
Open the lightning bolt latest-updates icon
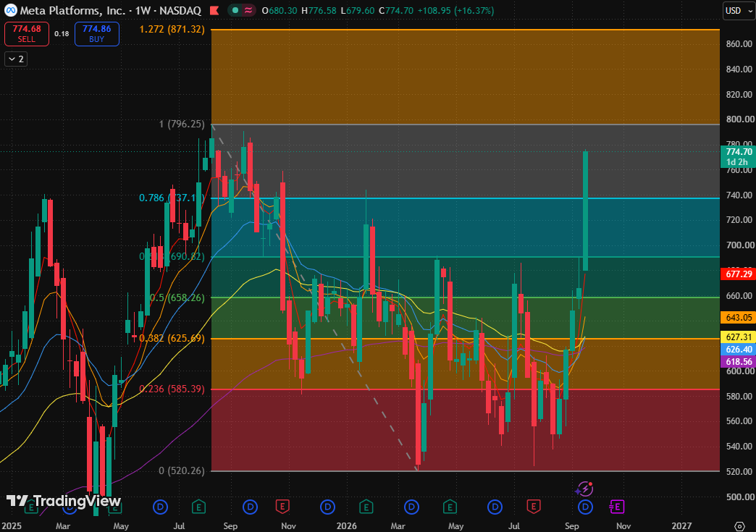pyautogui.click(x=584, y=489)
